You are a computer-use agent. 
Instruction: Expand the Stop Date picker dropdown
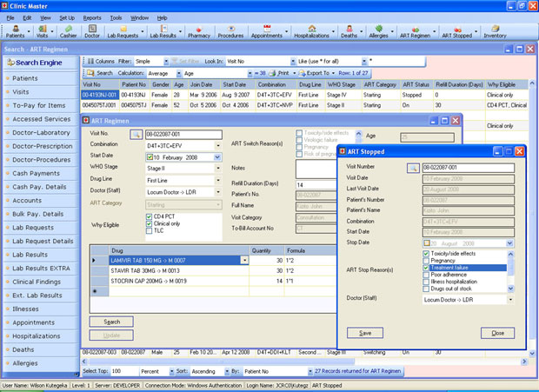(x=509, y=243)
